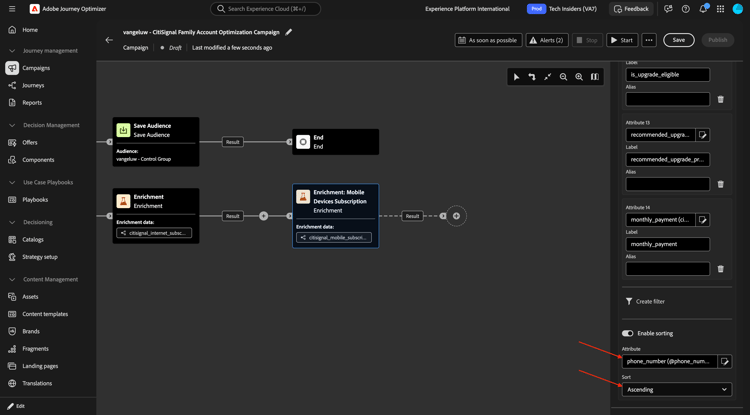Open the apps grid switcher
The image size is (750, 415).
pyautogui.click(x=720, y=9)
